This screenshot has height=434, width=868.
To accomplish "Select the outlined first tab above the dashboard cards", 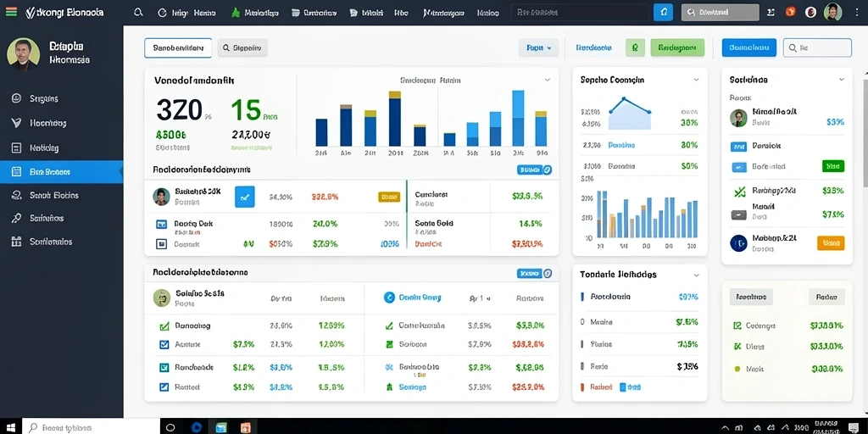I will point(178,48).
